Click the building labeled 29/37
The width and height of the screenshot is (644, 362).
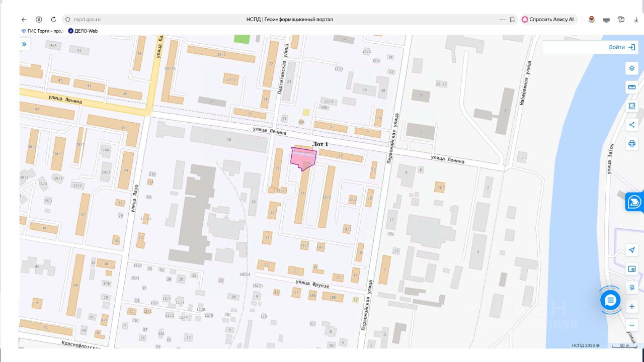(170, 68)
